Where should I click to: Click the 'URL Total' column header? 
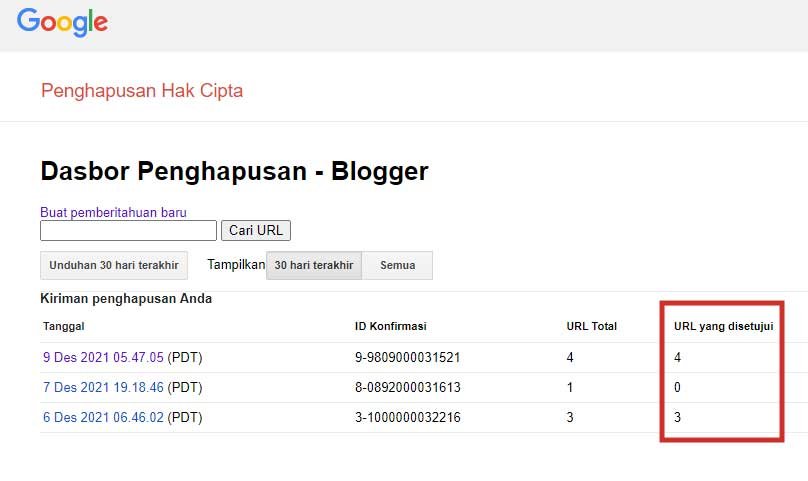tap(592, 326)
